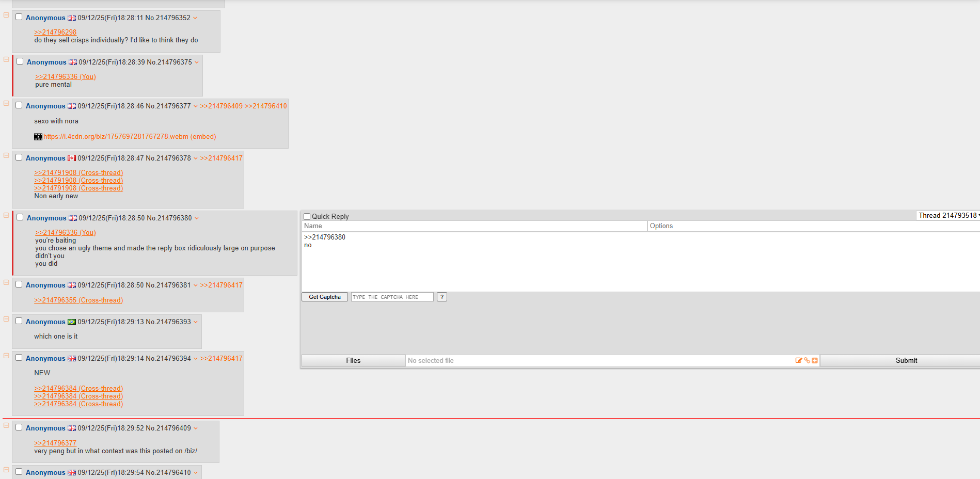The height and width of the screenshot is (479, 980).
Task: Open quote link >>214796298
Action: pyautogui.click(x=55, y=32)
